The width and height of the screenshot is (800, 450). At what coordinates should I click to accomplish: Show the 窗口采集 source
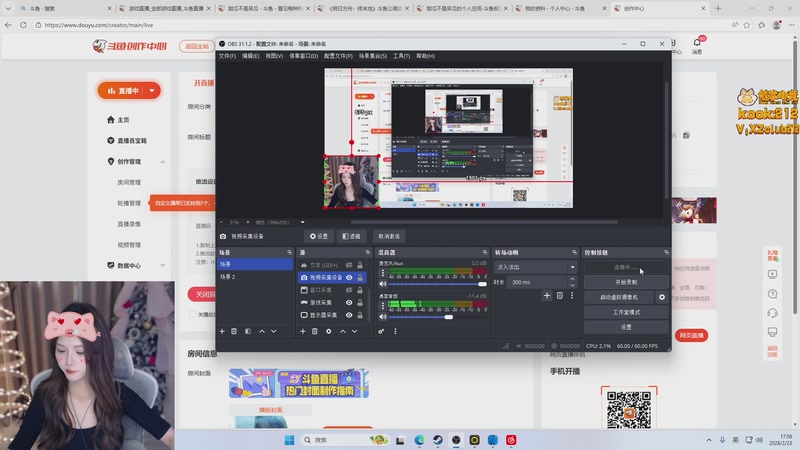point(349,290)
